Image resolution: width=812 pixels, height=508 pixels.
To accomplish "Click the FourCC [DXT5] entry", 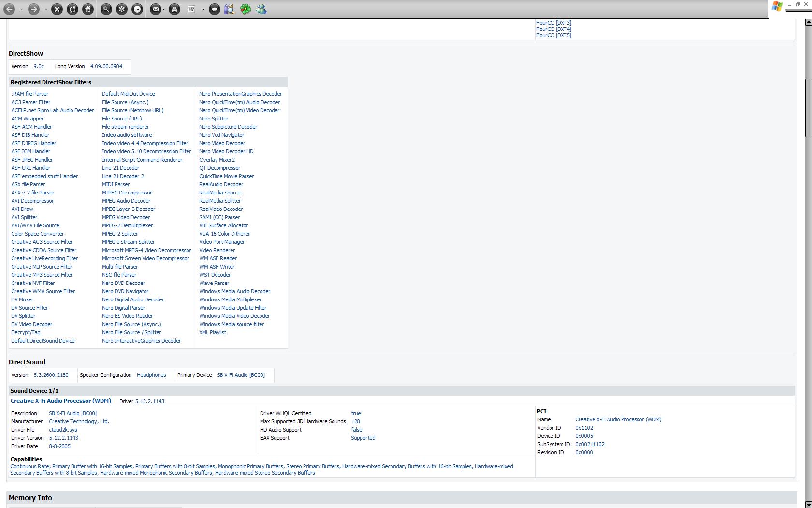I will pyautogui.click(x=553, y=35).
